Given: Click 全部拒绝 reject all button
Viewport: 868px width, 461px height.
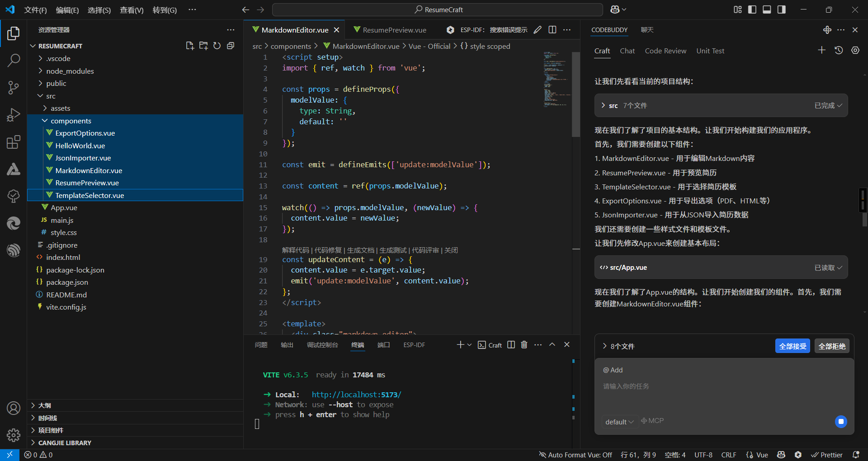Looking at the screenshot, I should tap(832, 346).
